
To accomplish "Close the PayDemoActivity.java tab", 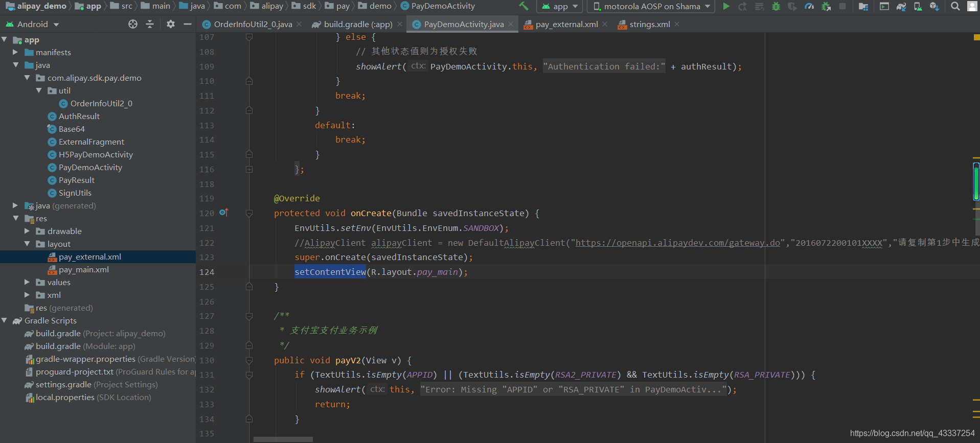I will click(x=511, y=24).
